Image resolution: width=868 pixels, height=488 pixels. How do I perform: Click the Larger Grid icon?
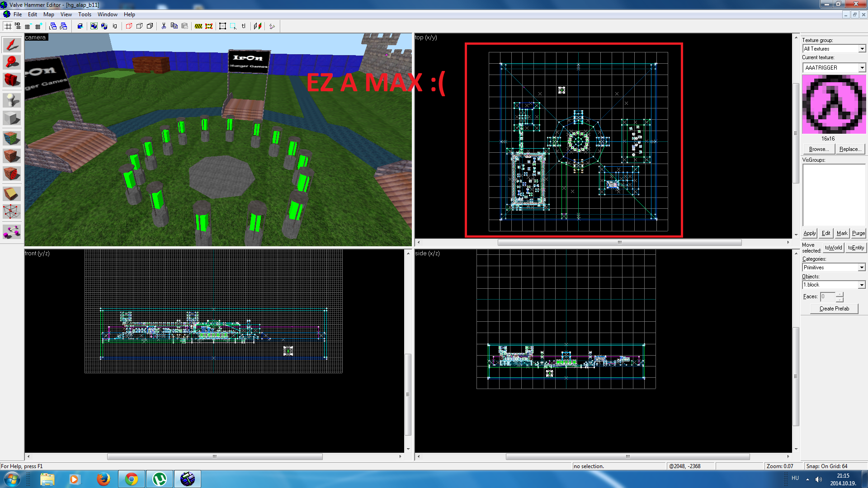[x=38, y=26]
